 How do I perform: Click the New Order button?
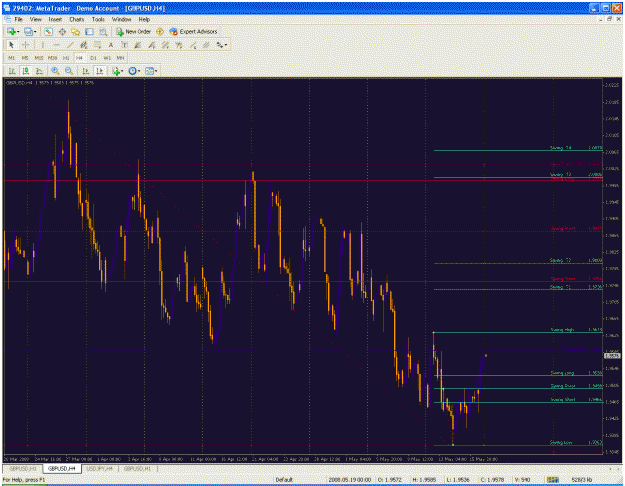point(134,31)
